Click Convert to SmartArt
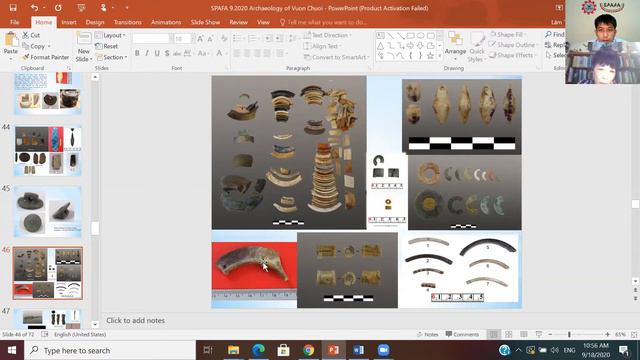The width and height of the screenshot is (640, 360). [337, 57]
